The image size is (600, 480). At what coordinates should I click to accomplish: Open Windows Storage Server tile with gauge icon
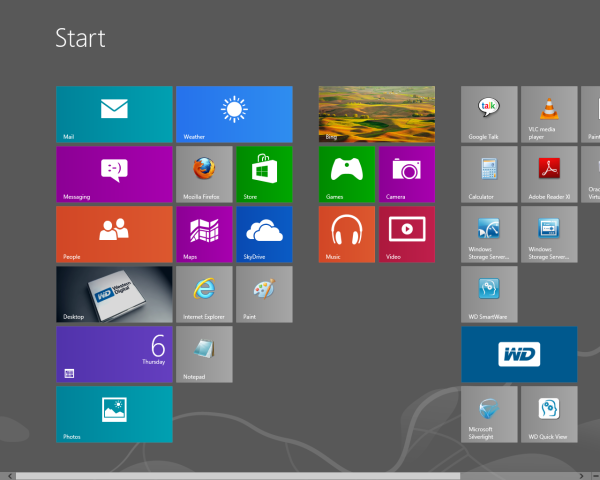[x=489, y=234]
